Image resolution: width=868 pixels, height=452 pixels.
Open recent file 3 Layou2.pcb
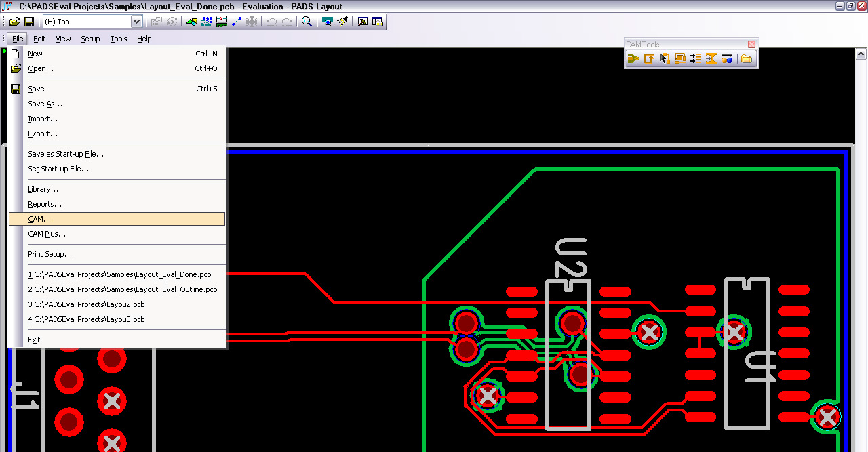117,304
